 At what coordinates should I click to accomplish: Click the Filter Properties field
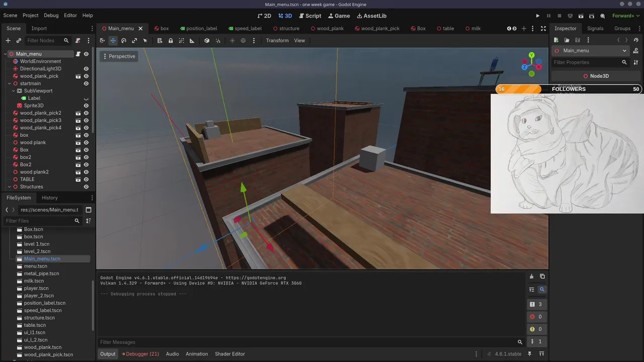pos(590,62)
